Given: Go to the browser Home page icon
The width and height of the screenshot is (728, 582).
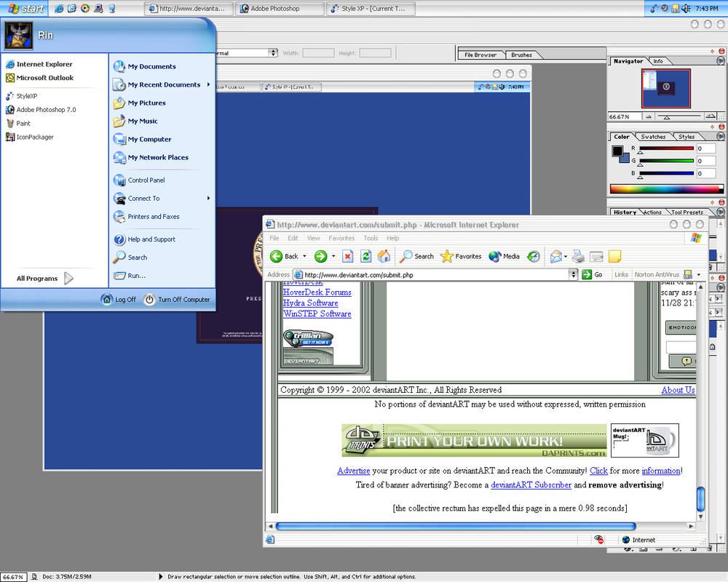Looking at the screenshot, I should tap(384, 256).
